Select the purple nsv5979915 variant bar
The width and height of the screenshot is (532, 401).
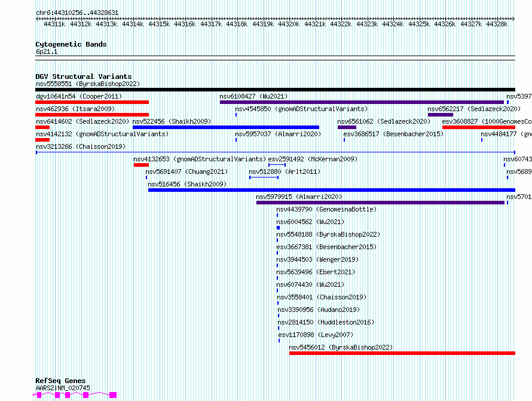380,203
